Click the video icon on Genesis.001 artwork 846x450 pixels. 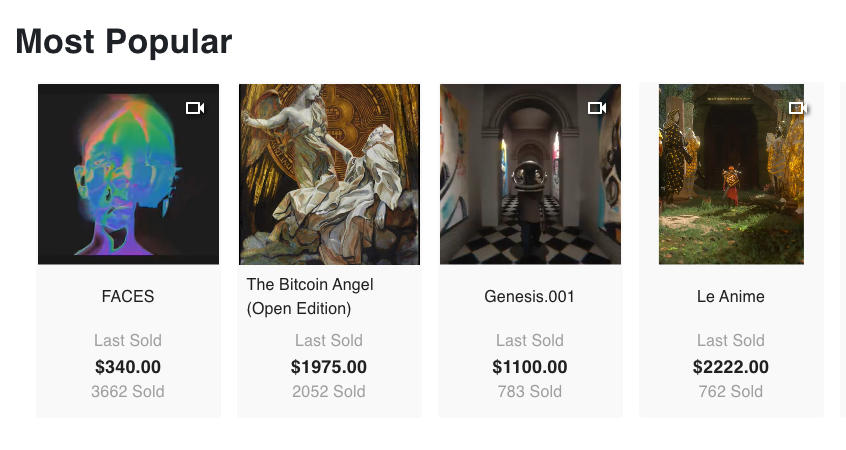[597, 108]
